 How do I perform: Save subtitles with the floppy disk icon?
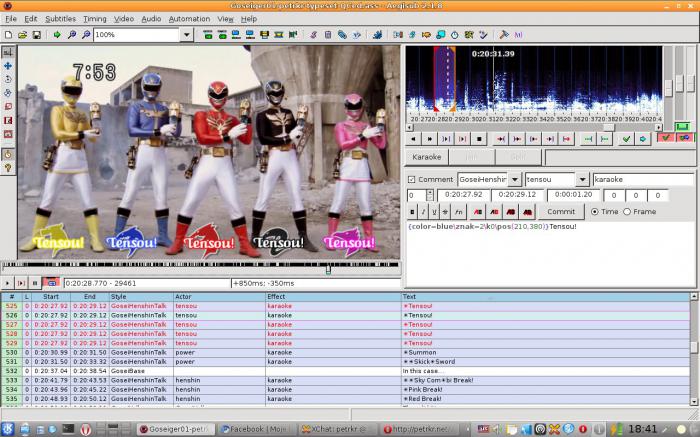click(37, 34)
